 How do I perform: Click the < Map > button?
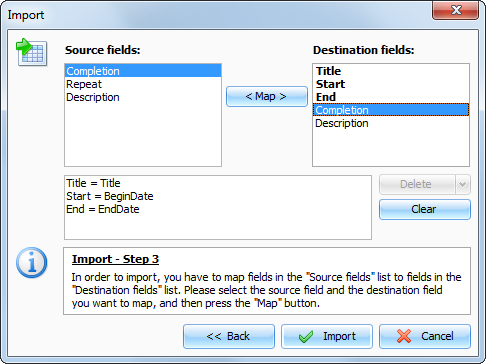coord(267,97)
